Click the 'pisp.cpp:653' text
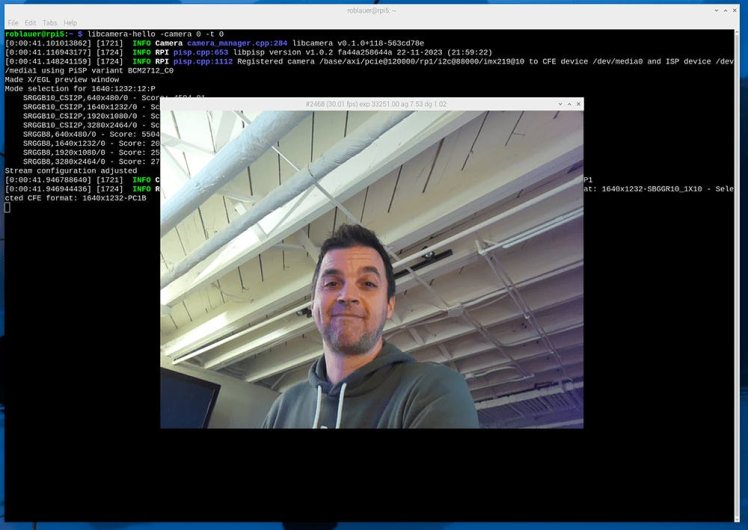Image resolution: width=748 pixels, height=530 pixels. (x=200, y=52)
